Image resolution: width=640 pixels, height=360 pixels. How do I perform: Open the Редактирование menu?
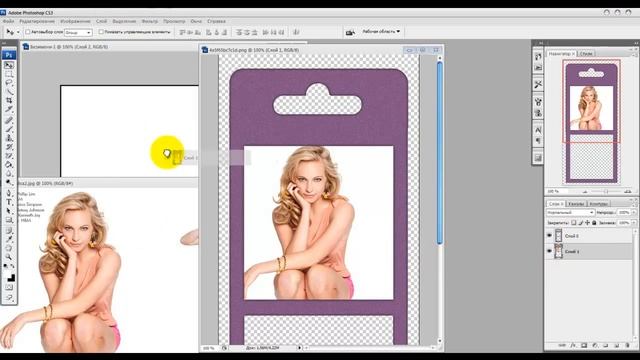click(x=37, y=21)
